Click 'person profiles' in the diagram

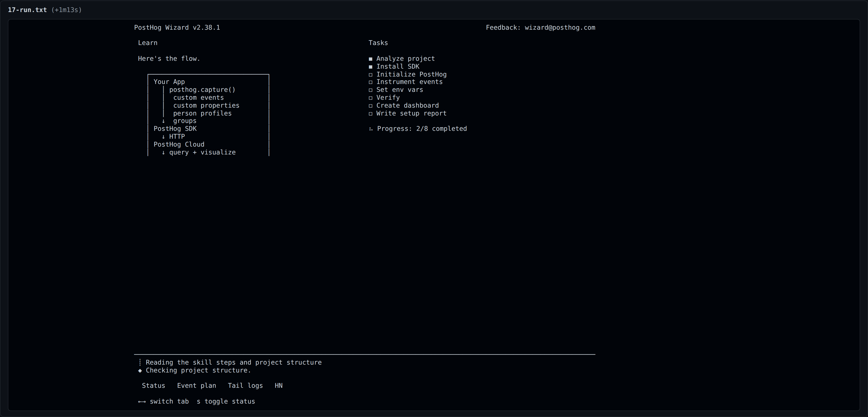click(x=202, y=113)
